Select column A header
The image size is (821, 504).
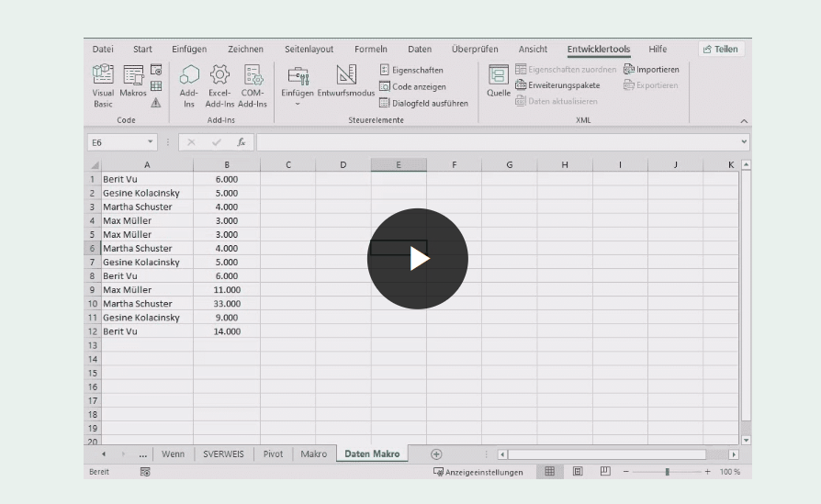pyautogui.click(x=147, y=165)
